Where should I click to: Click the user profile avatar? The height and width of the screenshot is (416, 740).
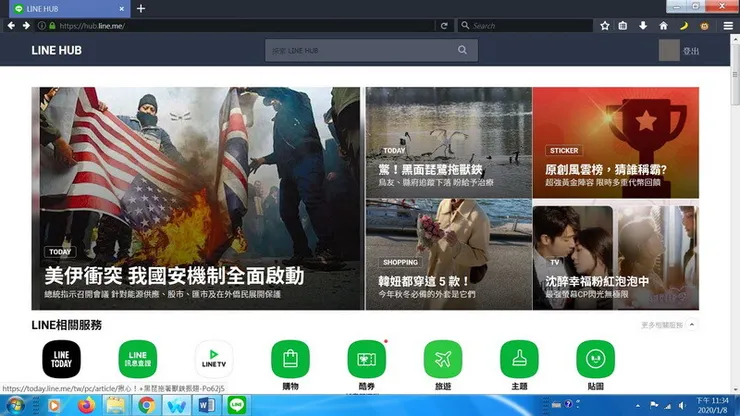tap(669, 50)
